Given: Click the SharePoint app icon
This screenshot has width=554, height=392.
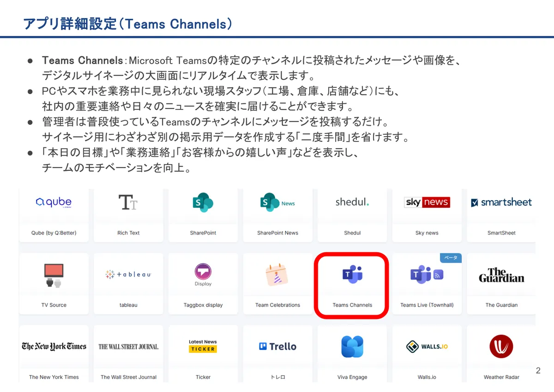Looking at the screenshot, I should point(203,202).
